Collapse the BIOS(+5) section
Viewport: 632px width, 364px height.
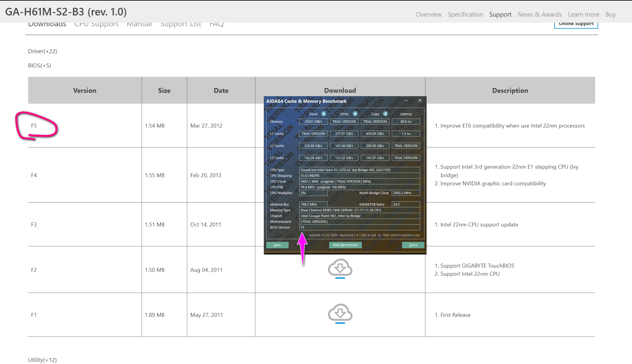tap(39, 65)
